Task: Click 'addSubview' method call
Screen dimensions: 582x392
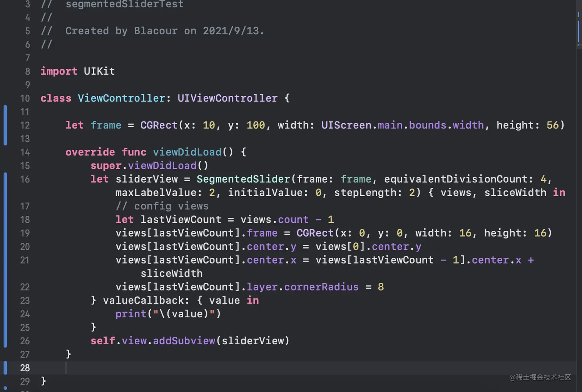Action: coord(184,341)
